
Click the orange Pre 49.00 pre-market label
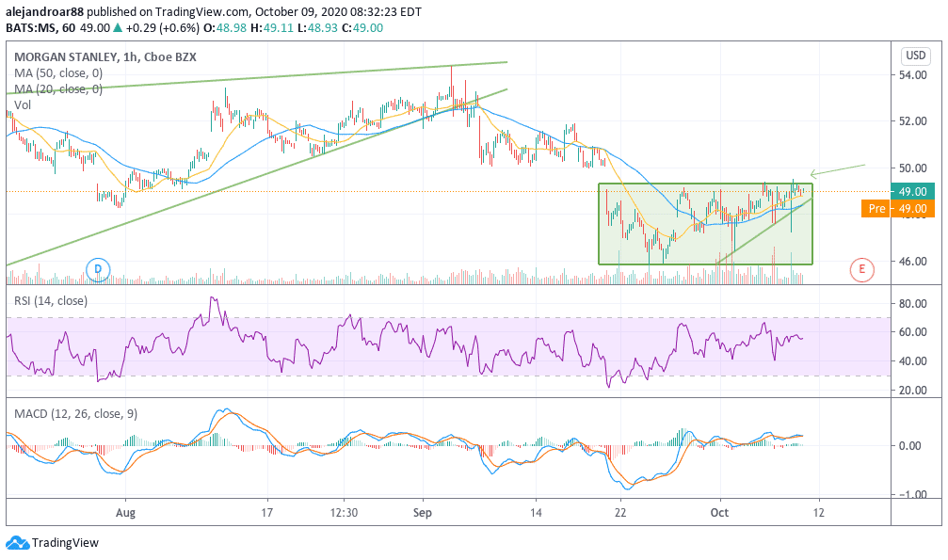(898, 209)
